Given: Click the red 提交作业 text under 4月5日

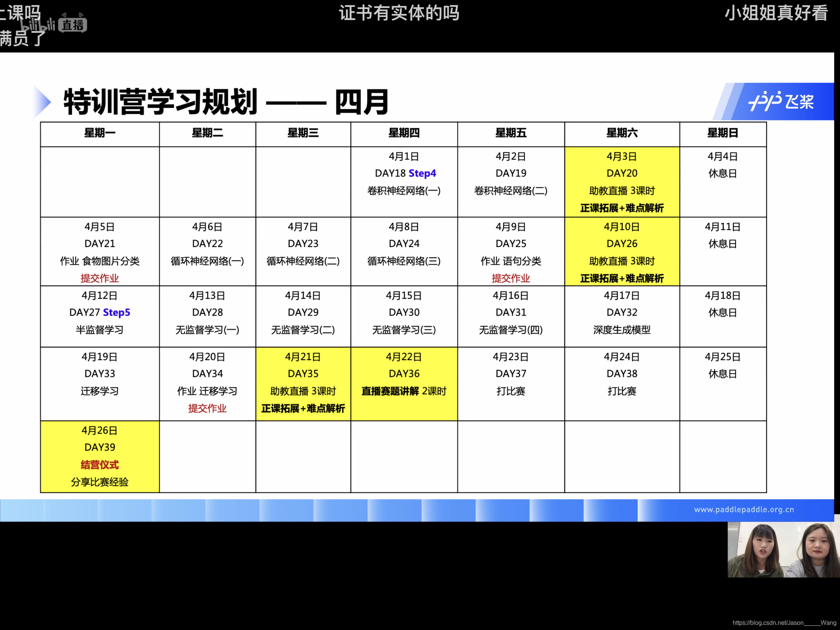Looking at the screenshot, I should [x=99, y=278].
